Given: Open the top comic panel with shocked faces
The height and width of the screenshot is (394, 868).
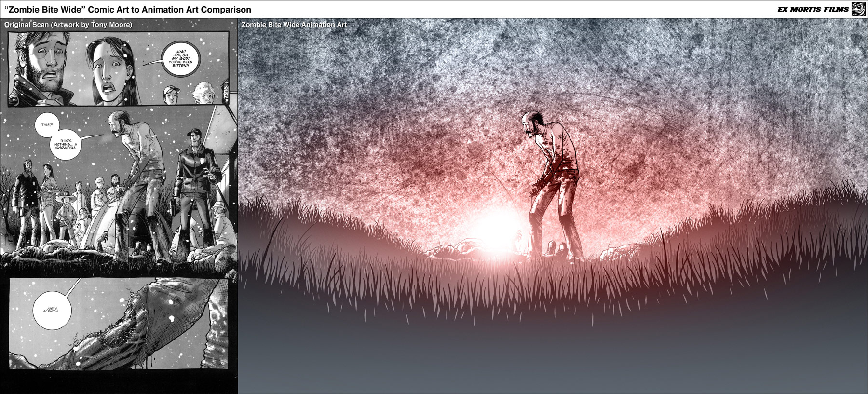Looking at the screenshot, I should [118, 68].
